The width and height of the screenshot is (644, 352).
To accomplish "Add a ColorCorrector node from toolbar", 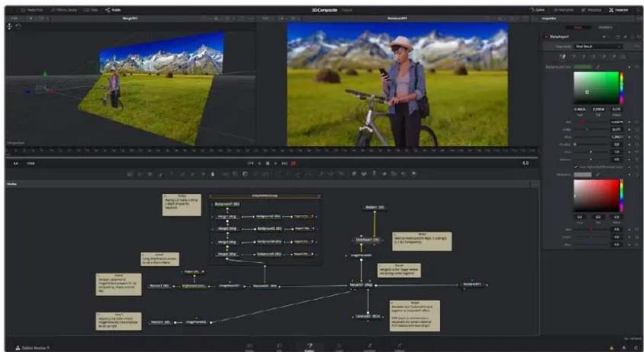I will [171, 174].
